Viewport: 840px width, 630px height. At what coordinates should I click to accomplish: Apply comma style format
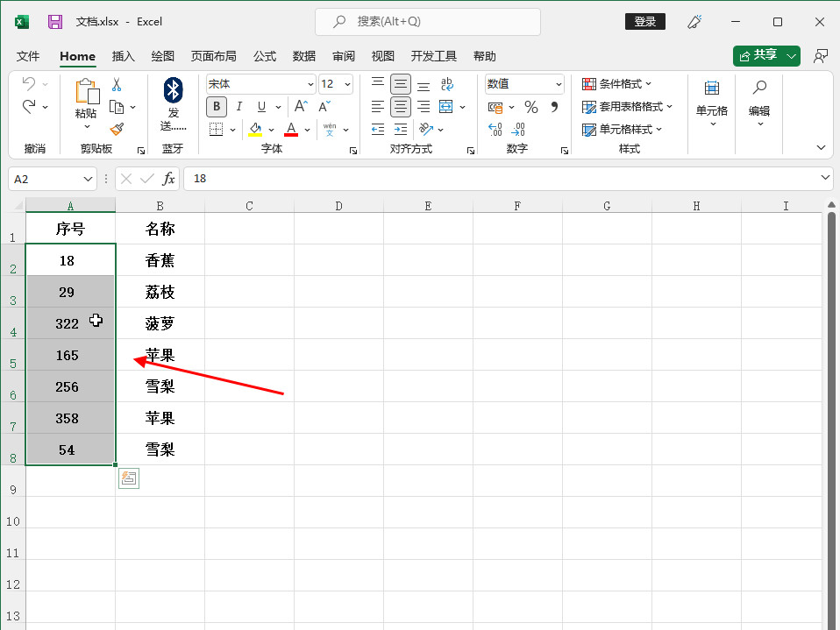554,107
